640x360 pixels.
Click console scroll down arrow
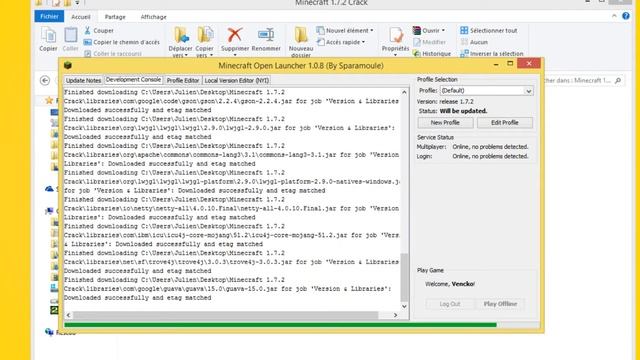coord(404,307)
